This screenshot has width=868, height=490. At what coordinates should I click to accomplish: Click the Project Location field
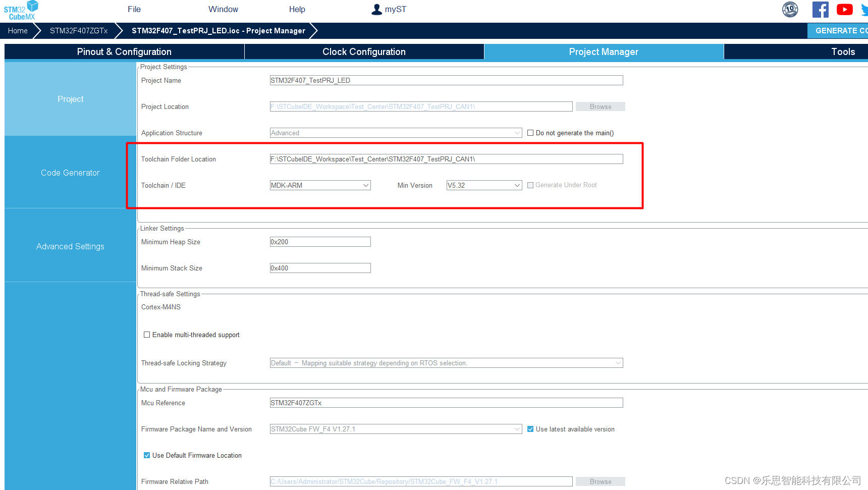[421, 106]
